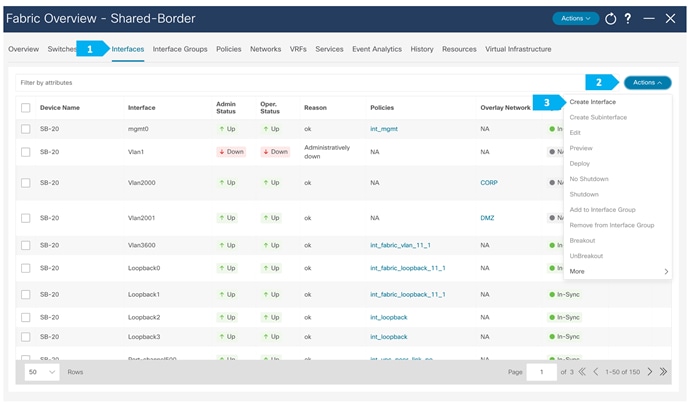Minimize the Fabric Overview panel
Image resolution: width=695 pixels, height=404 pixels.
coord(649,19)
